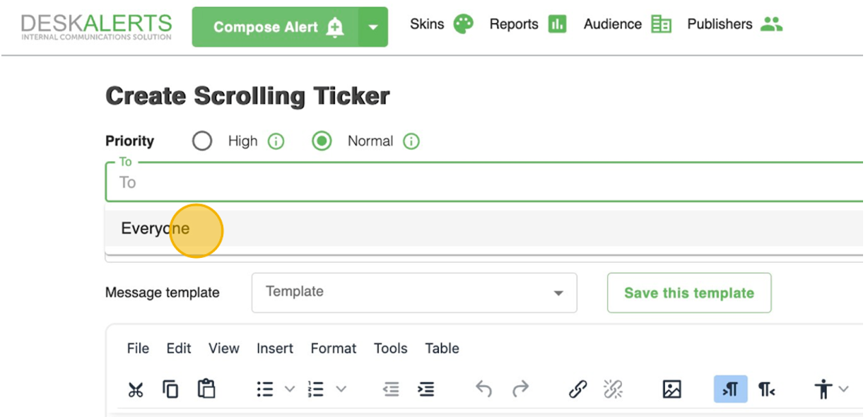Click the copy icon in editor toolbar
The height and width of the screenshot is (417, 868).
(170, 389)
